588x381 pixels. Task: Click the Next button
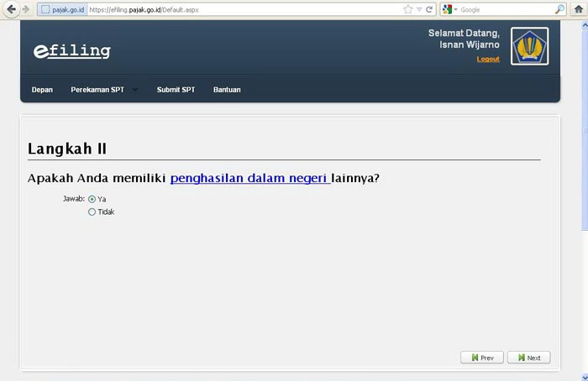528,358
